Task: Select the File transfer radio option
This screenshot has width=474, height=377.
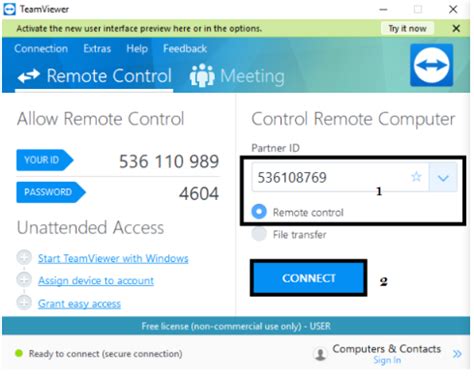Action: [259, 234]
